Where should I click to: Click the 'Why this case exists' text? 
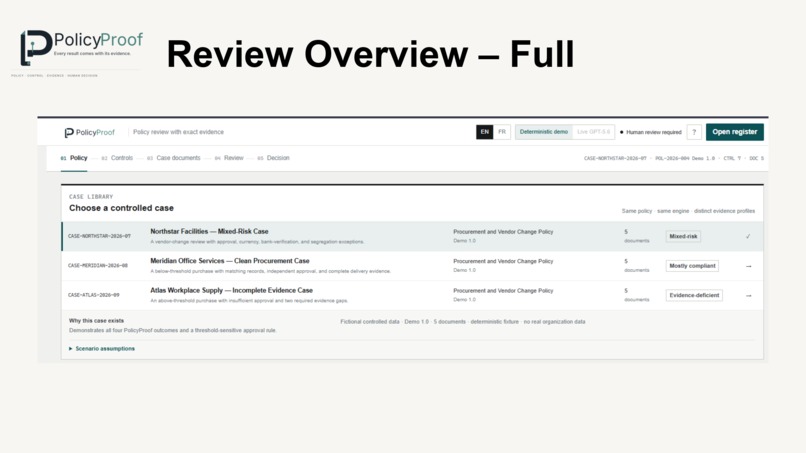(96, 321)
